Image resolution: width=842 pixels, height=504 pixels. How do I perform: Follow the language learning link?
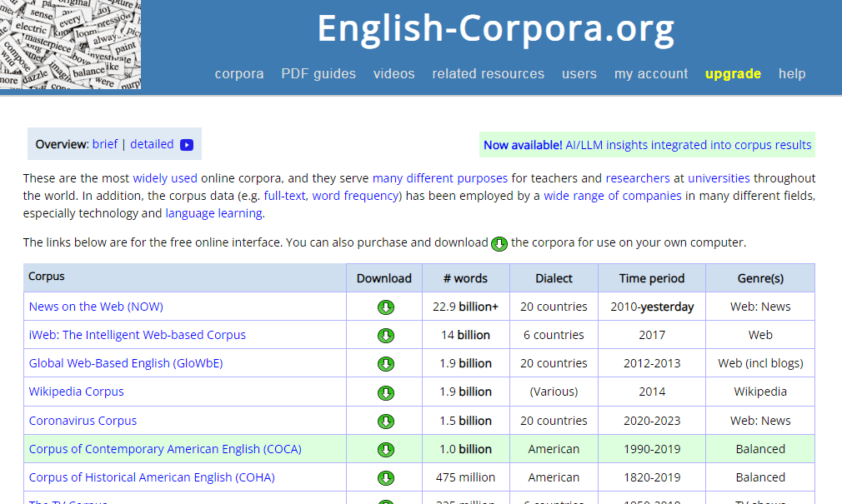click(x=213, y=213)
